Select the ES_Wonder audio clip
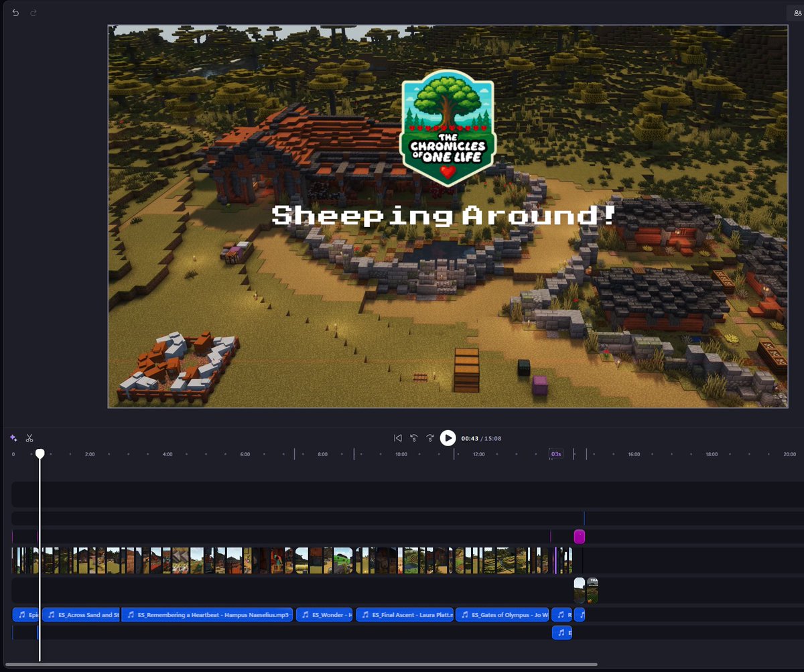Viewport: 804px width, 672px height. (324, 614)
